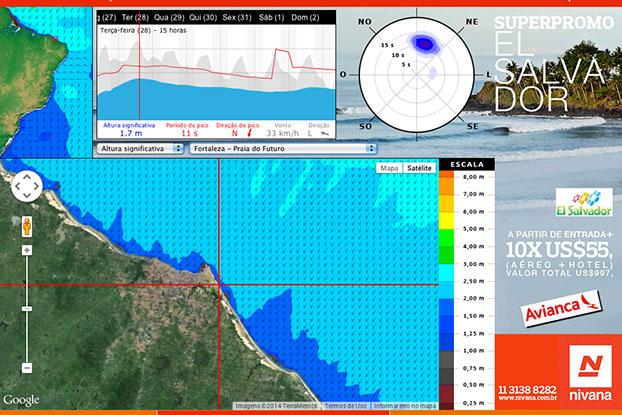Pan the map up with the arrow control
Viewport: 622px width, 415px height.
tap(27, 177)
